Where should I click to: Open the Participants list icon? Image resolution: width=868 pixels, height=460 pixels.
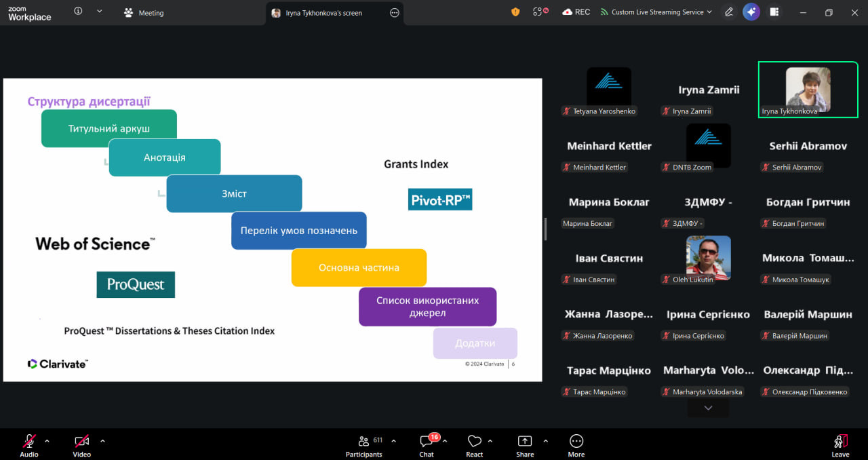click(364, 441)
